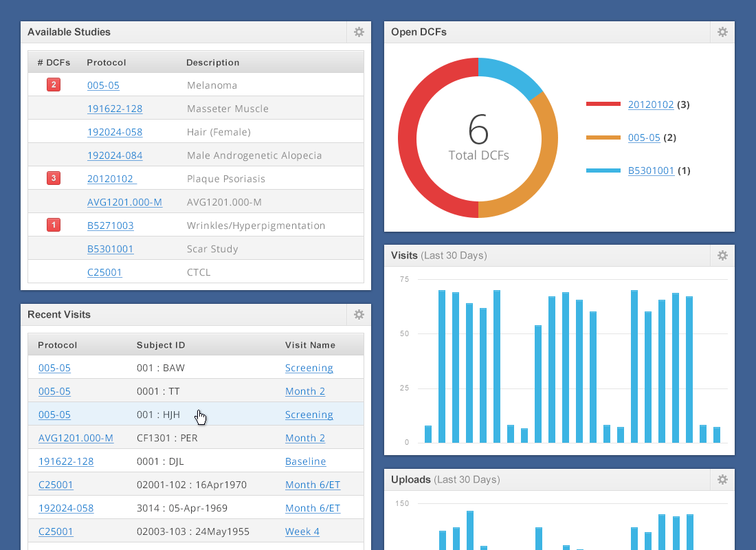
Task: Open protocol 192024-058 in Available Studies
Action: (x=115, y=132)
